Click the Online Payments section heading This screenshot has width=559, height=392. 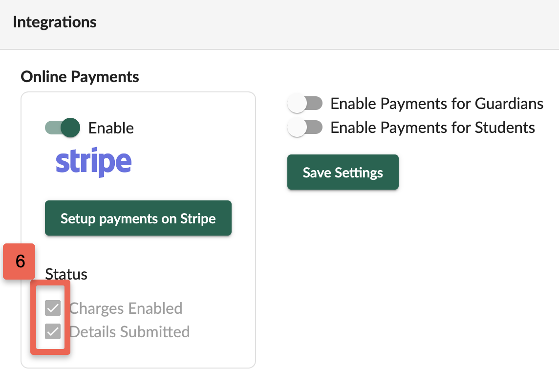80,77
